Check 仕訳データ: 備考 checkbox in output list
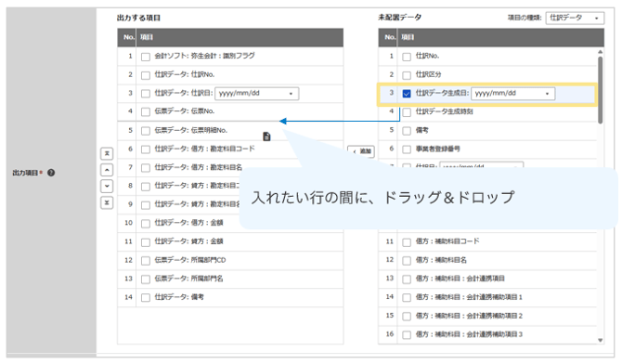The image size is (622, 364). pos(146,298)
